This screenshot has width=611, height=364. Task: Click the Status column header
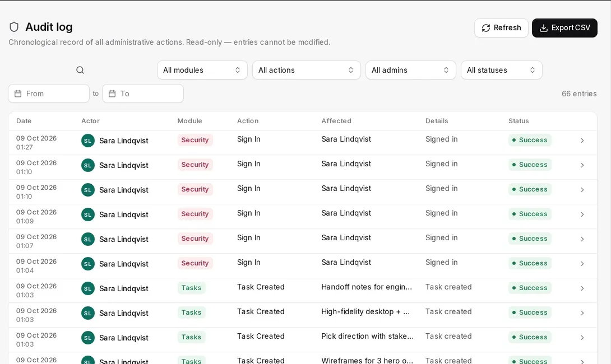point(519,121)
